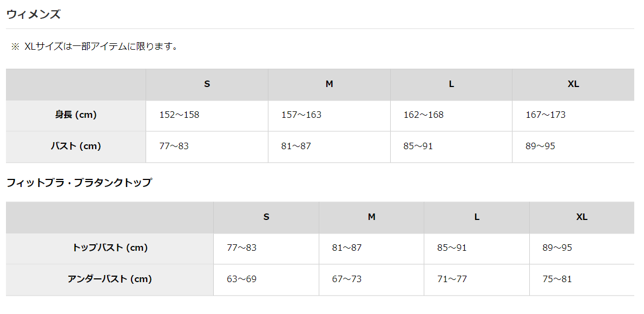Viewport: 644px width, 314px height.
Task: Click the アンダーバスト (cm) row label
Action: pos(110,279)
